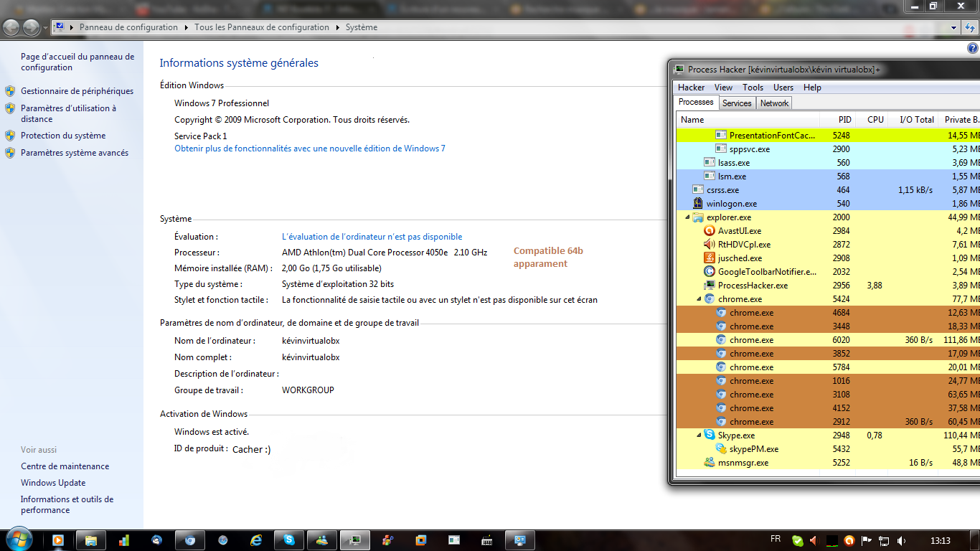980x551 pixels.
Task: Click the Show Desktop strip by the clock
Action: (x=975, y=540)
